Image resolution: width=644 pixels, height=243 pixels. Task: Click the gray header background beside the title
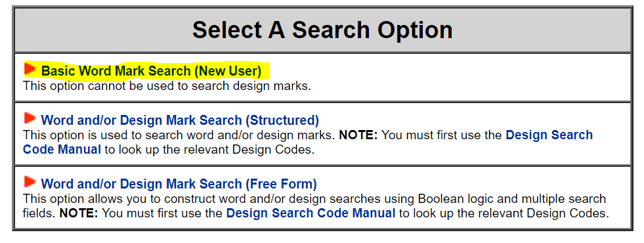tap(542, 30)
